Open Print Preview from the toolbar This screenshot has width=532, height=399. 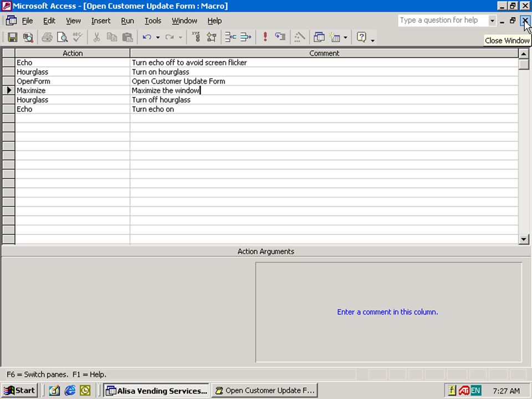tap(63, 37)
